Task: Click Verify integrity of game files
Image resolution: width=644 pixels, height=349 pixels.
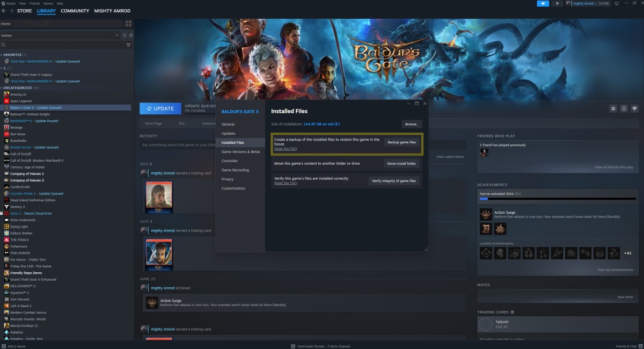Action: 394,181
